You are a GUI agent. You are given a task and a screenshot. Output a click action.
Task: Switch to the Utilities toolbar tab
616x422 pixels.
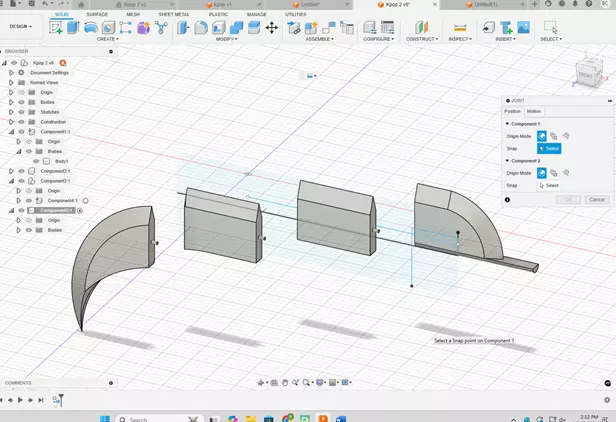coord(295,14)
